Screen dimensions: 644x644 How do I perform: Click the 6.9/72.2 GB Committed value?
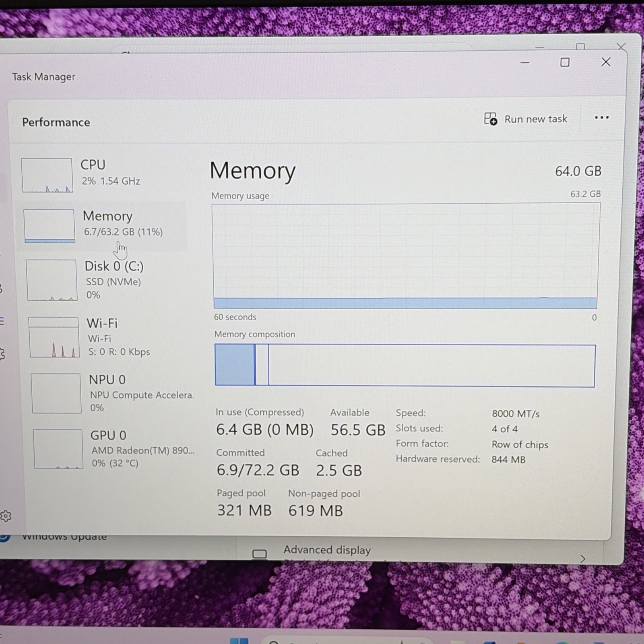258,470
